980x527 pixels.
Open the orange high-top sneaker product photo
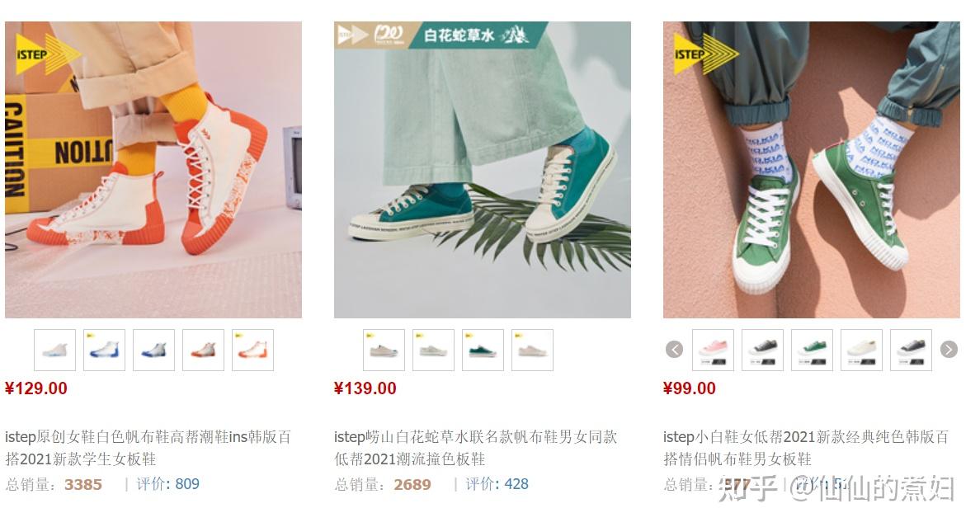click(x=153, y=170)
